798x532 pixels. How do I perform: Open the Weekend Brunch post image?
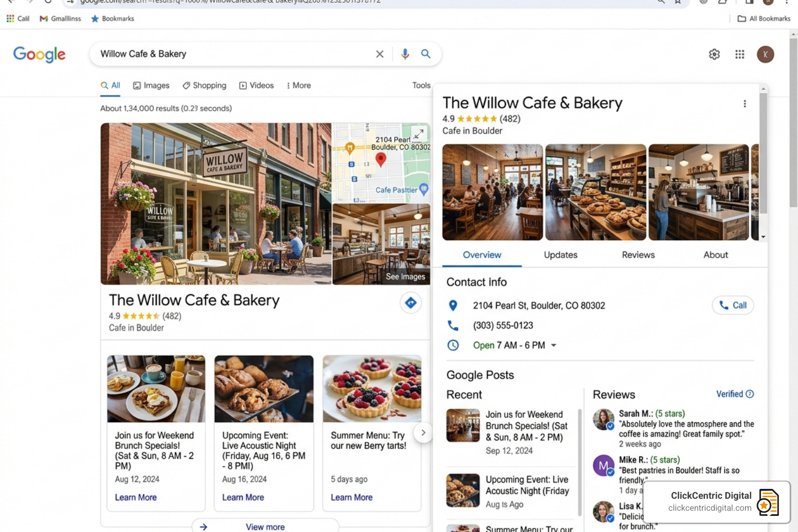click(x=156, y=389)
